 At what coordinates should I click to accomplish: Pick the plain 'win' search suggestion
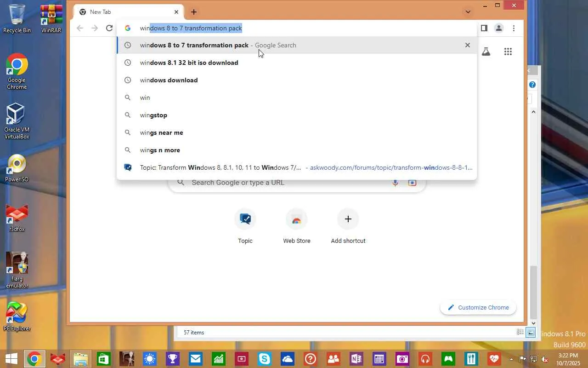click(297, 98)
